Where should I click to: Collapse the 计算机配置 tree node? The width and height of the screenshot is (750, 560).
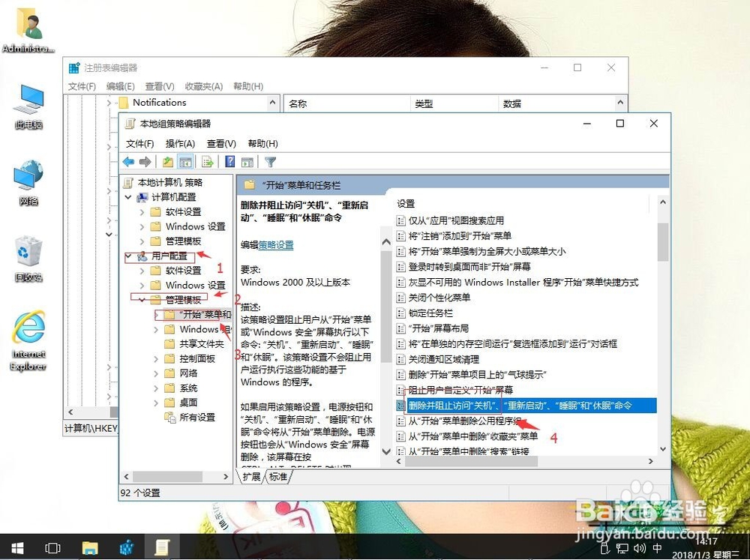[128, 196]
